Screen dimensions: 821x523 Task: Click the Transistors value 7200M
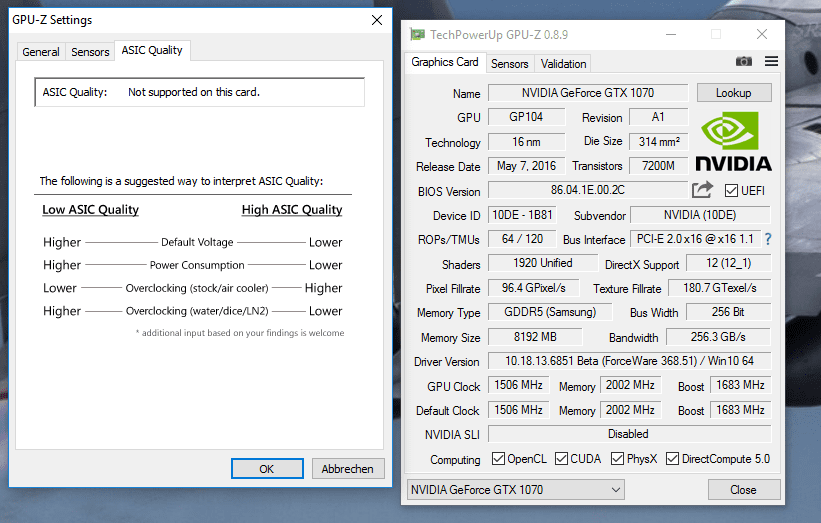point(659,166)
